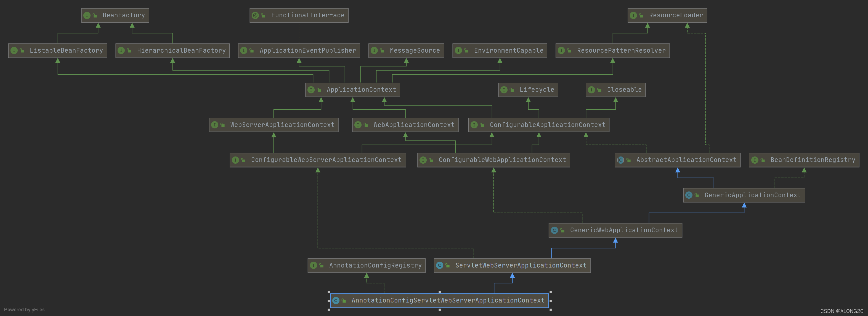Select the ListableBeanFactory node
868x316 pixels.
66,50
